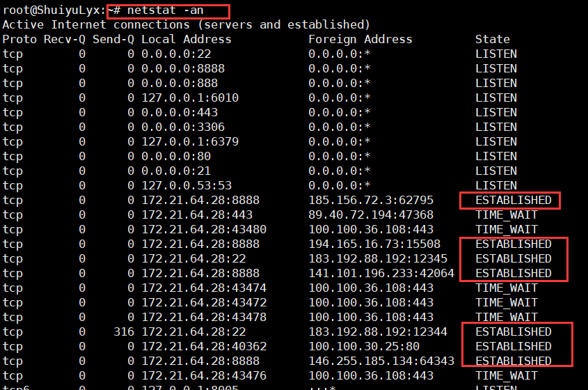Screen dimensions: 588x390
Task: Select local address 0.0.0.0:80
Action: point(176,157)
